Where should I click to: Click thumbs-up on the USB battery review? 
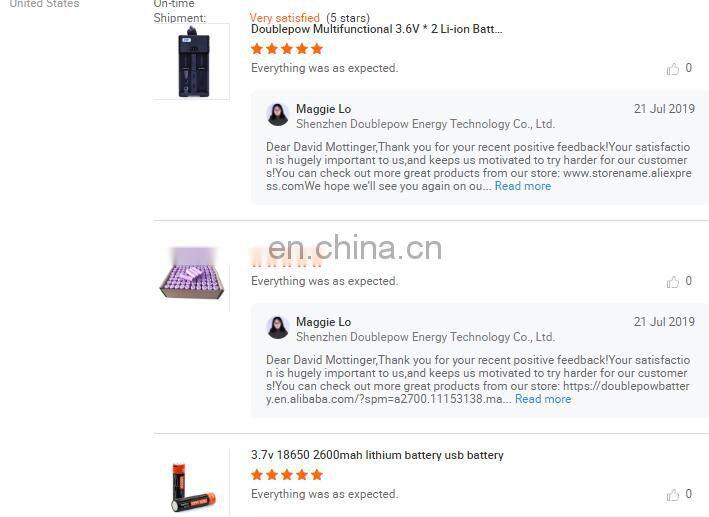pos(672,495)
